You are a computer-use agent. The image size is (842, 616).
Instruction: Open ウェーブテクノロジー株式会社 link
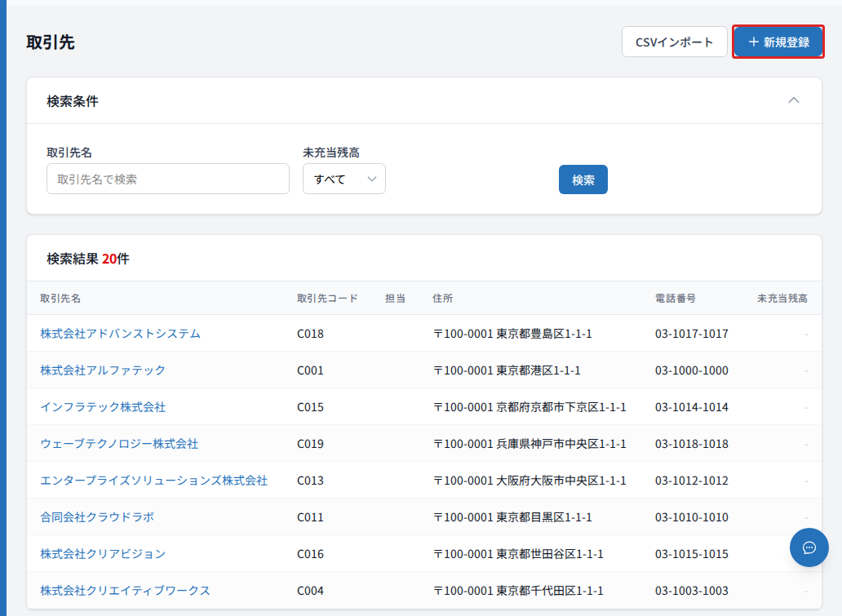pyautogui.click(x=119, y=444)
